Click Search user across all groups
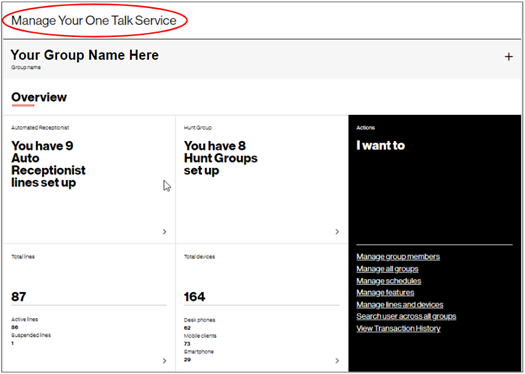The image size is (525, 374). [x=406, y=316]
